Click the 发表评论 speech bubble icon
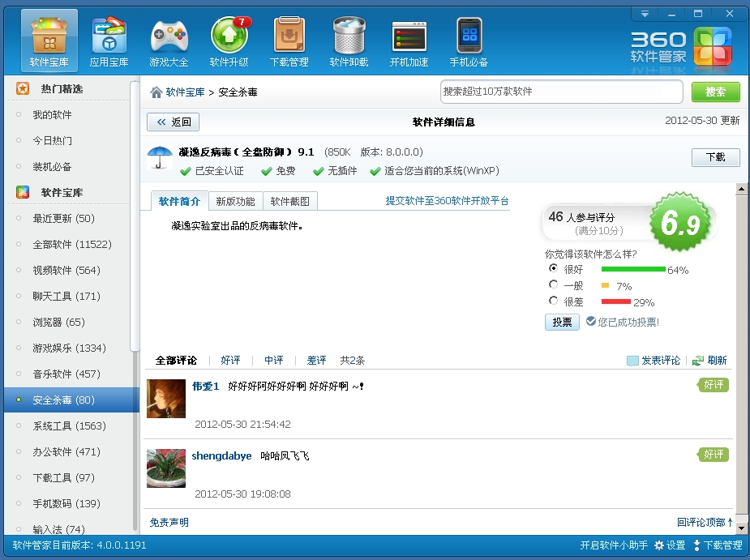Image resolution: width=750 pixels, height=560 pixels. point(632,361)
